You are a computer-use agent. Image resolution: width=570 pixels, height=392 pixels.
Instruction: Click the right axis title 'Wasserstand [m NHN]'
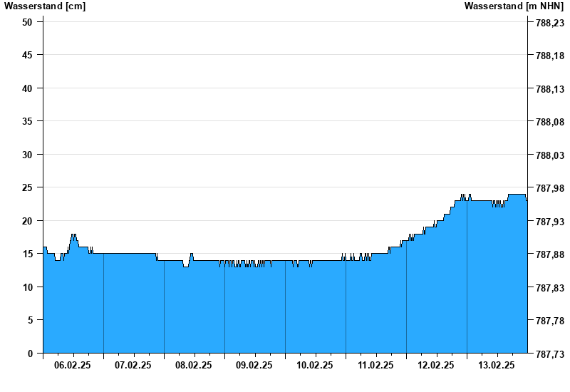coord(514,6)
